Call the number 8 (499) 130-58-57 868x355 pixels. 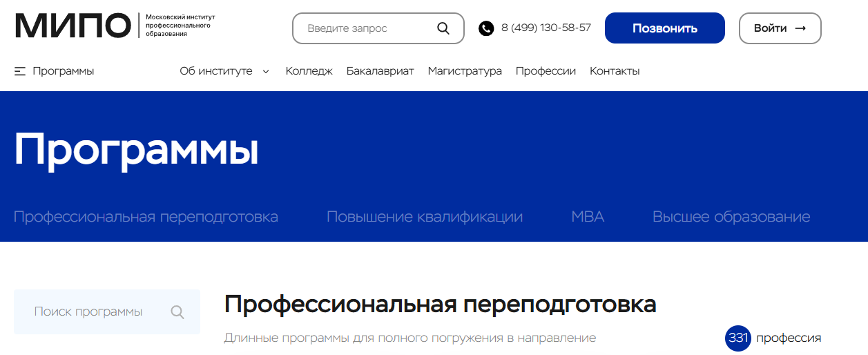click(546, 28)
